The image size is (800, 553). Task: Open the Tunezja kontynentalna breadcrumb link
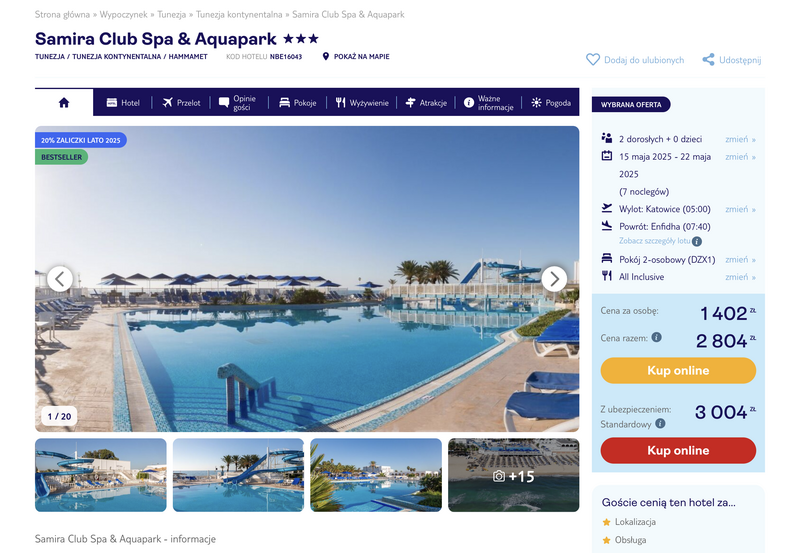pos(239,14)
